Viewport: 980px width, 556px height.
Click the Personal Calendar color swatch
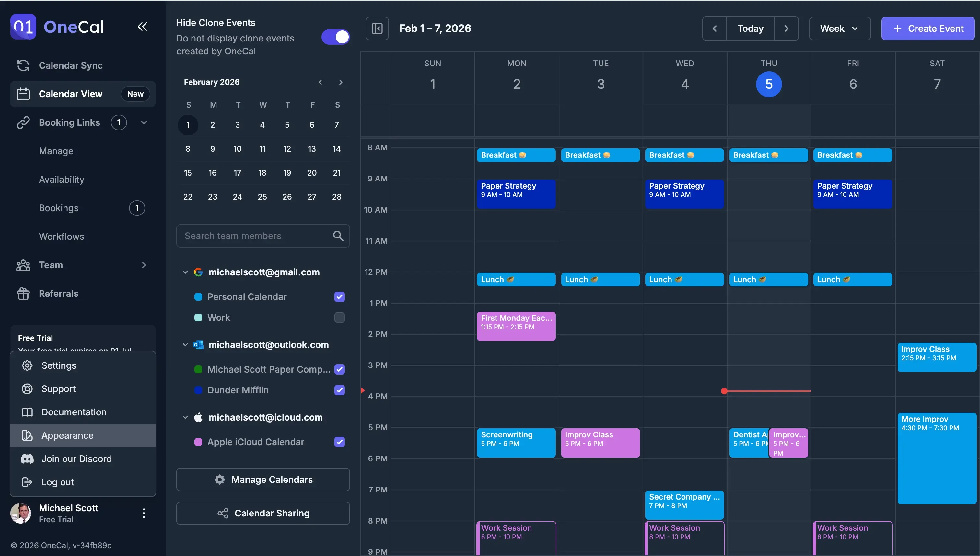tap(198, 296)
